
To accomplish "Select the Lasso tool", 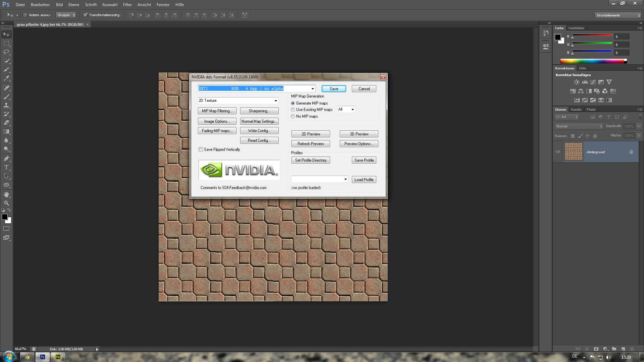I will (x=6, y=52).
